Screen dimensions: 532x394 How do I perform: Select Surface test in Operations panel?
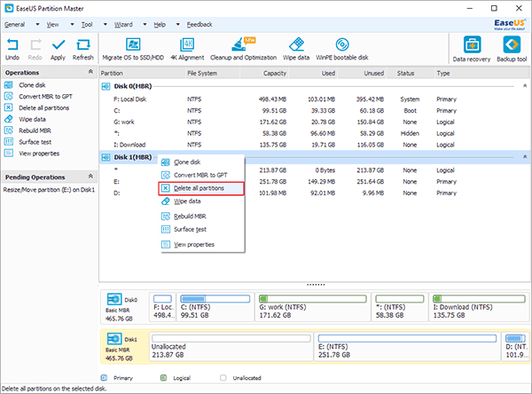35,142
